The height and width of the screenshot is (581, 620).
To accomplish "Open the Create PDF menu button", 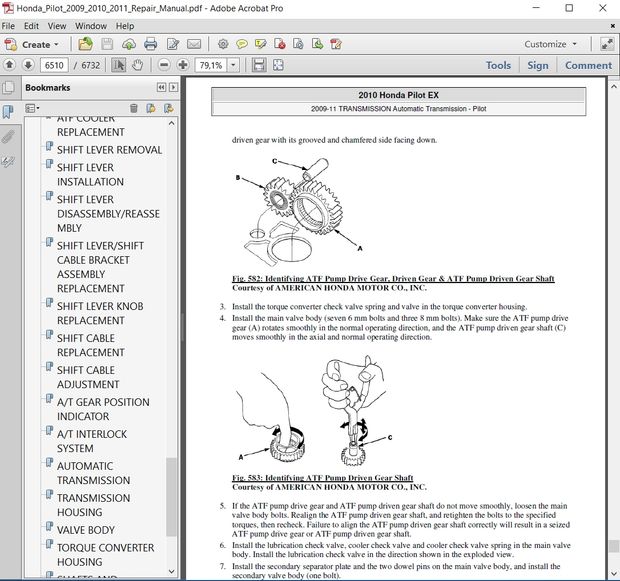I will coord(32,44).
